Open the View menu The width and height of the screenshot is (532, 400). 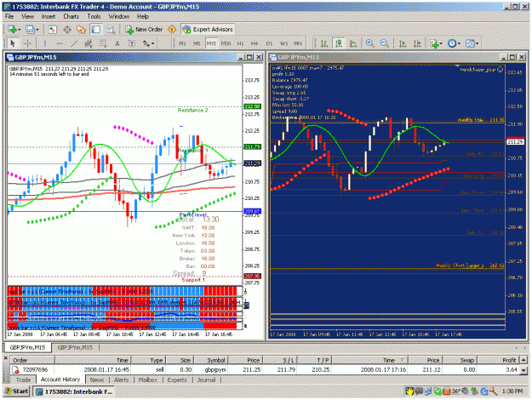[x=27, y=16]
